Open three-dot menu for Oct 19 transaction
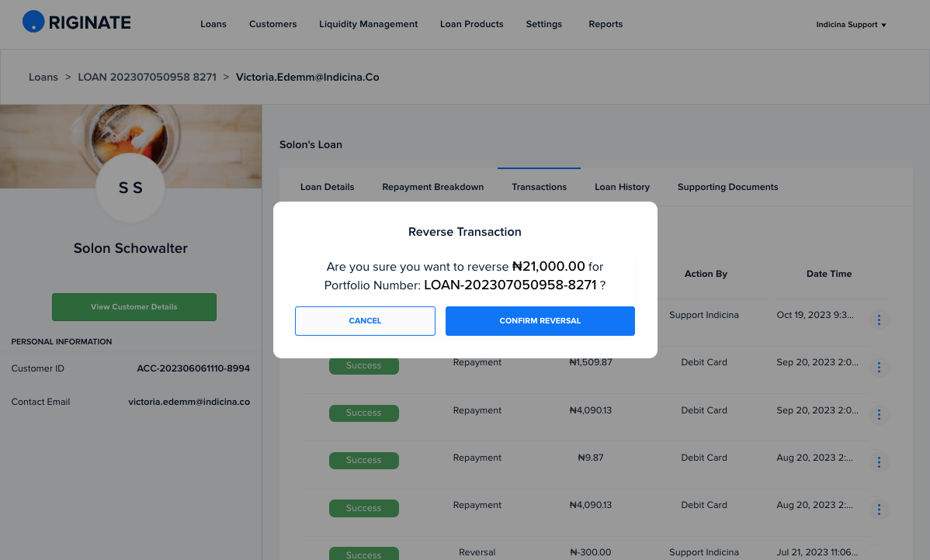 click(x=879, y=320)
